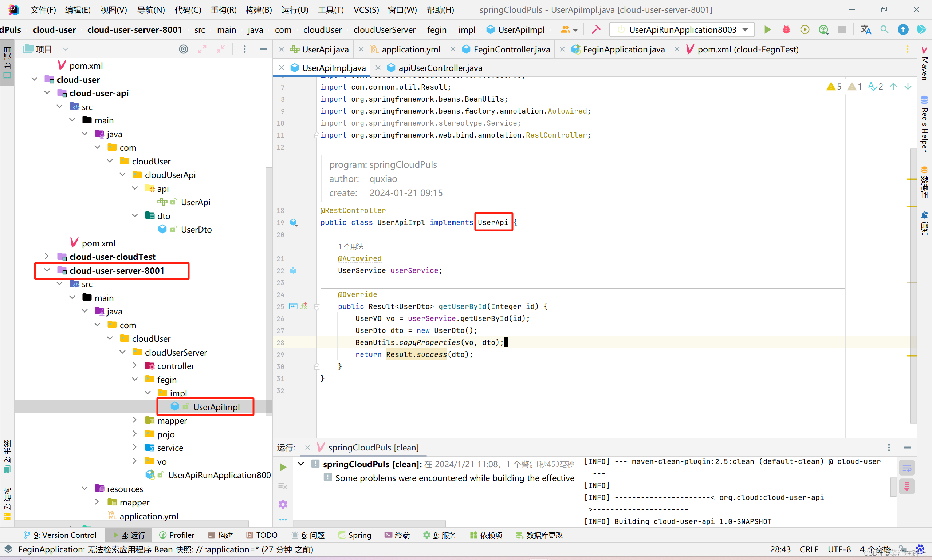Image resolution: width=932 pixels, height=560 pixels.
Task: Open the Redis Helper panel
Action: pos(924,124)
